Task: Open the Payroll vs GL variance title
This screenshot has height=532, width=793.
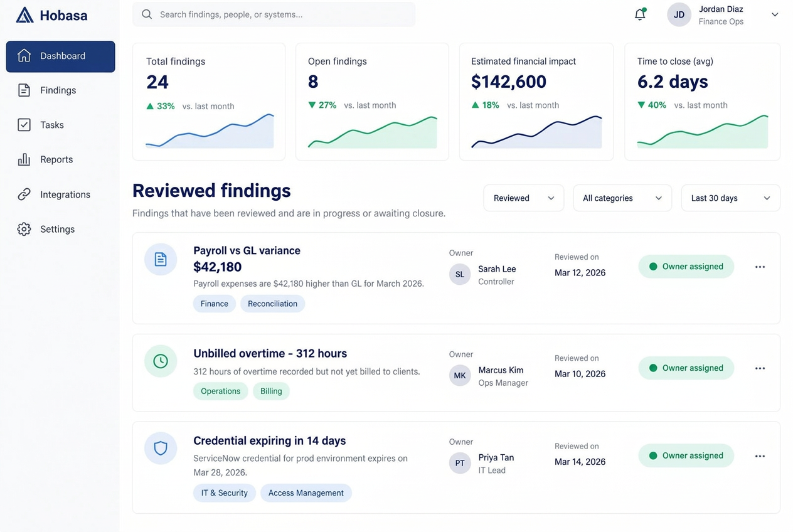Action: click(x=247, y=250)
